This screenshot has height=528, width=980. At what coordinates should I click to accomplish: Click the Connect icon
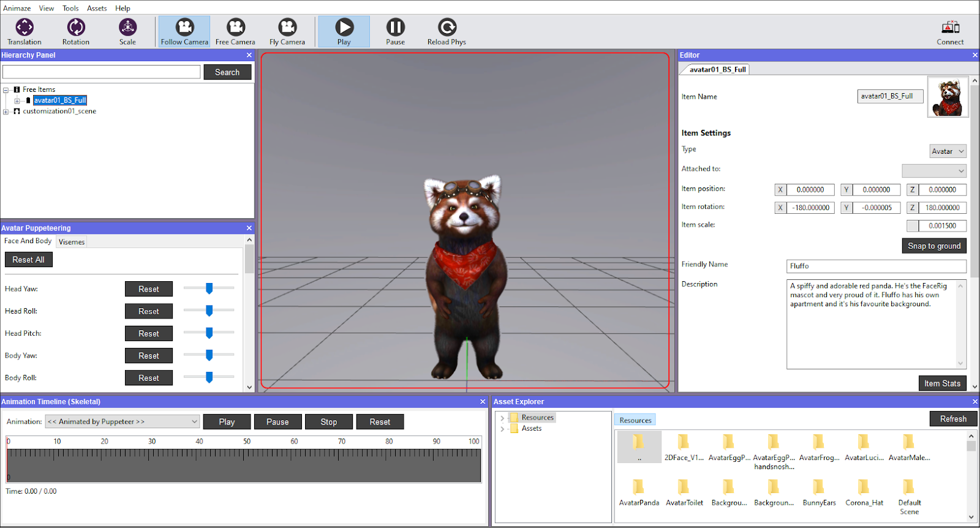pyautogui.click(x=950, y=32)
